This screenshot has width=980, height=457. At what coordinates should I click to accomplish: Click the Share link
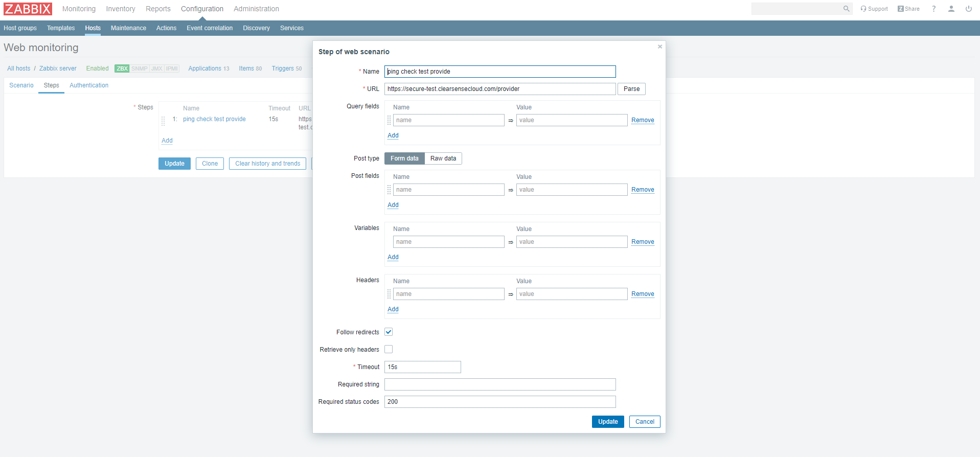coord(908,9)
